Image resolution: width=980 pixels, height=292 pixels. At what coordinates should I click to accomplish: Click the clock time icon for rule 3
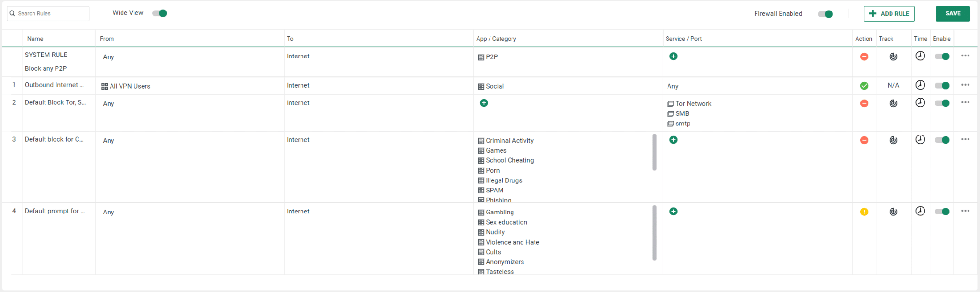[x=920, y=139]
